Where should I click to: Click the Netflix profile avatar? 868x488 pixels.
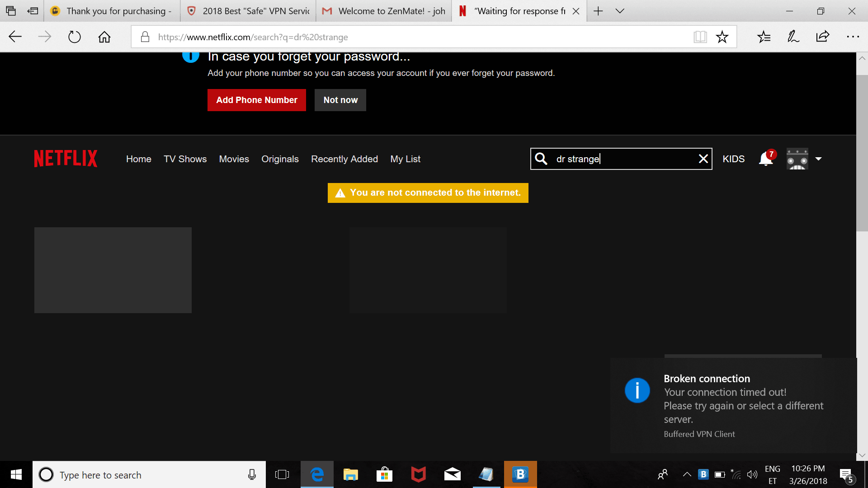click(797, 159)
